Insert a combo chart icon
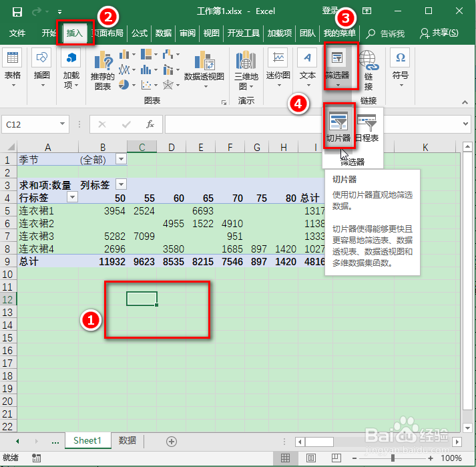476x467 pixels. pyautogui.click(x=168, y=70)
